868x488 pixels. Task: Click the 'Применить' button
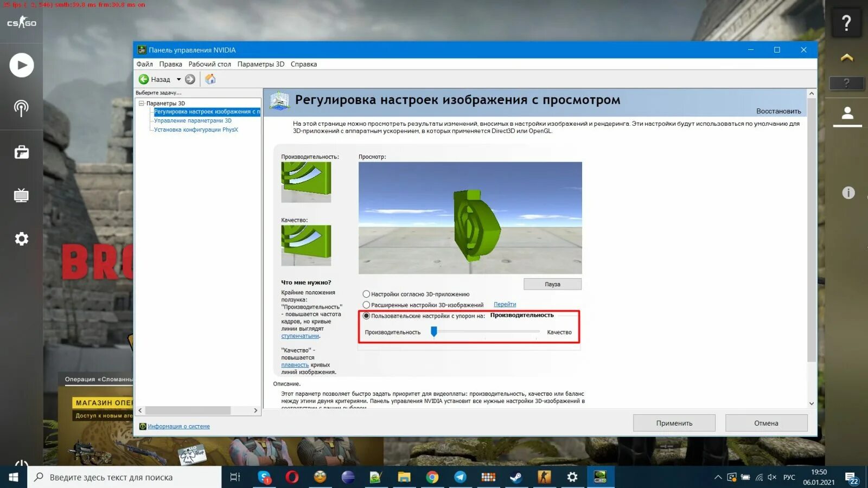point(674,423)
